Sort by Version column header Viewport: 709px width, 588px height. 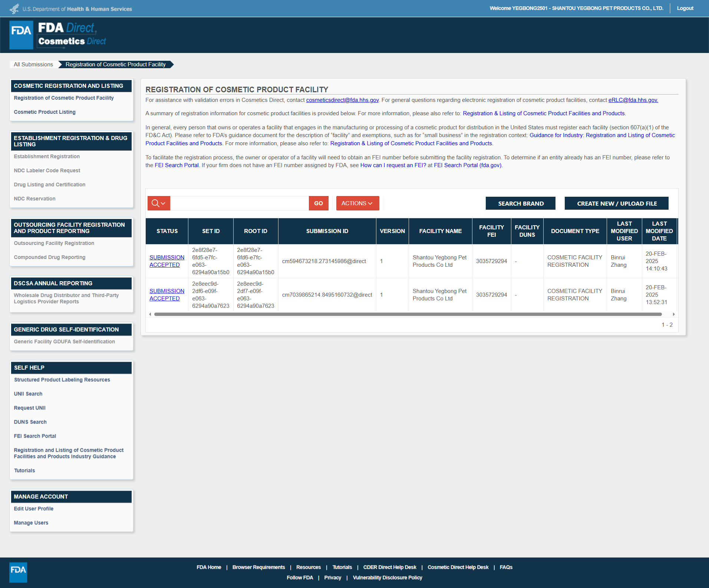tap(392, 231)
